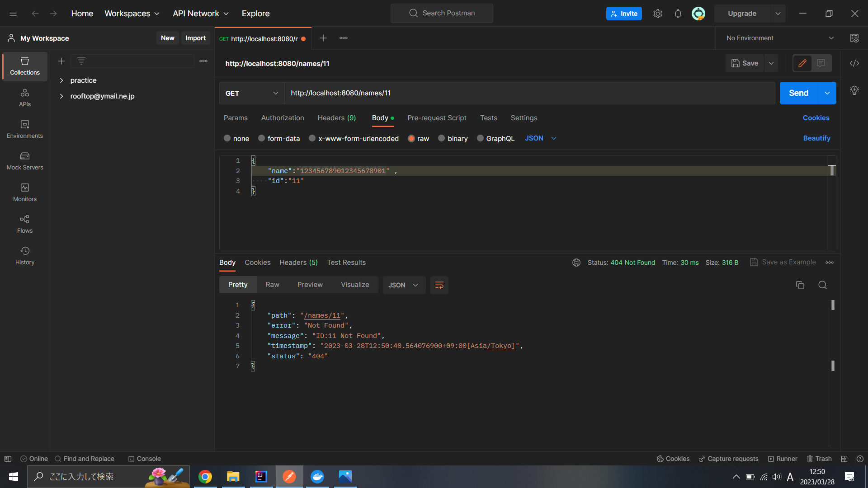868x488 pixels.
Task: Expand the practice collection
Action: (61, 80)
